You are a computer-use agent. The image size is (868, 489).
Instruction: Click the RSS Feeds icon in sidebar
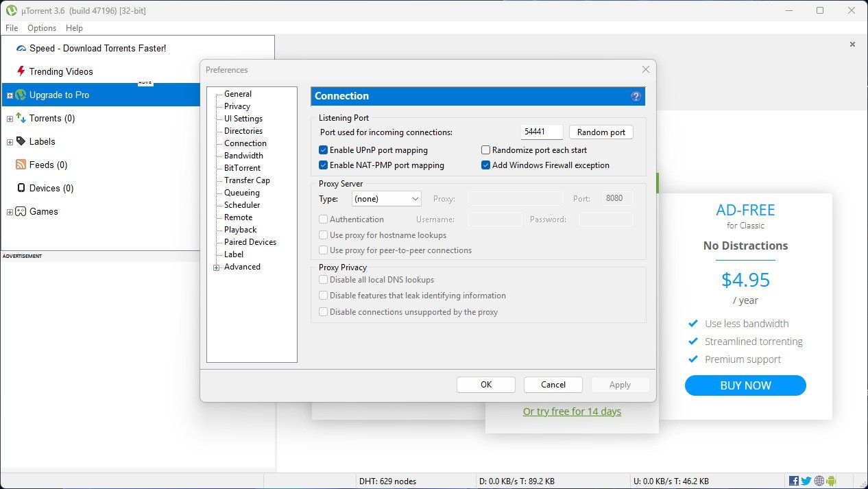(21, 165)
